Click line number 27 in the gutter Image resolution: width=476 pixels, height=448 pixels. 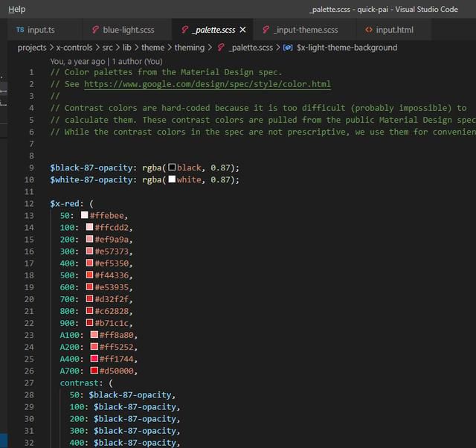click(x=29, y=383)
